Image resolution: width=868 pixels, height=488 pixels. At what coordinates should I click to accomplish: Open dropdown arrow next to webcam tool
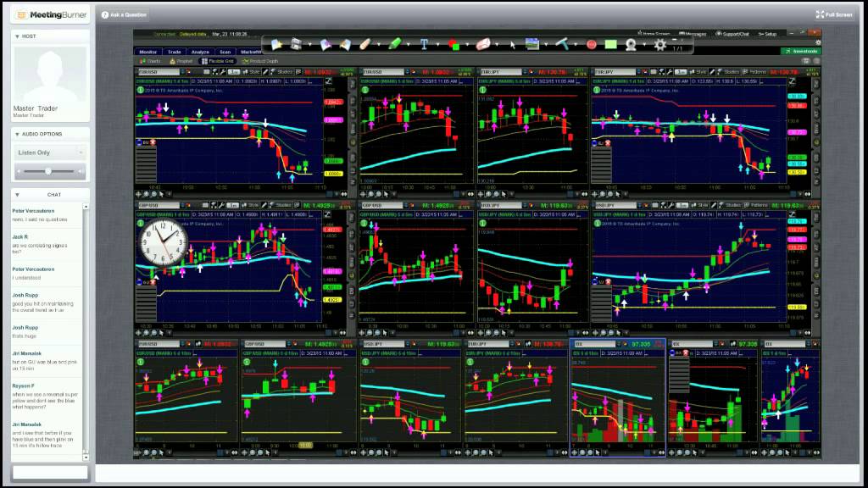pyautogui.click(x=644, y=45)
